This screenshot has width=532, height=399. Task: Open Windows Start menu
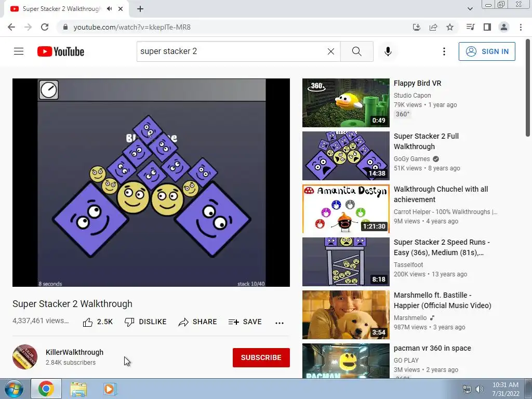14,389
